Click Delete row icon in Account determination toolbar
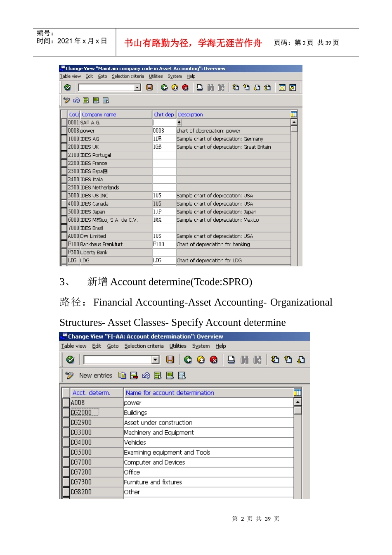 click(134, 375)
